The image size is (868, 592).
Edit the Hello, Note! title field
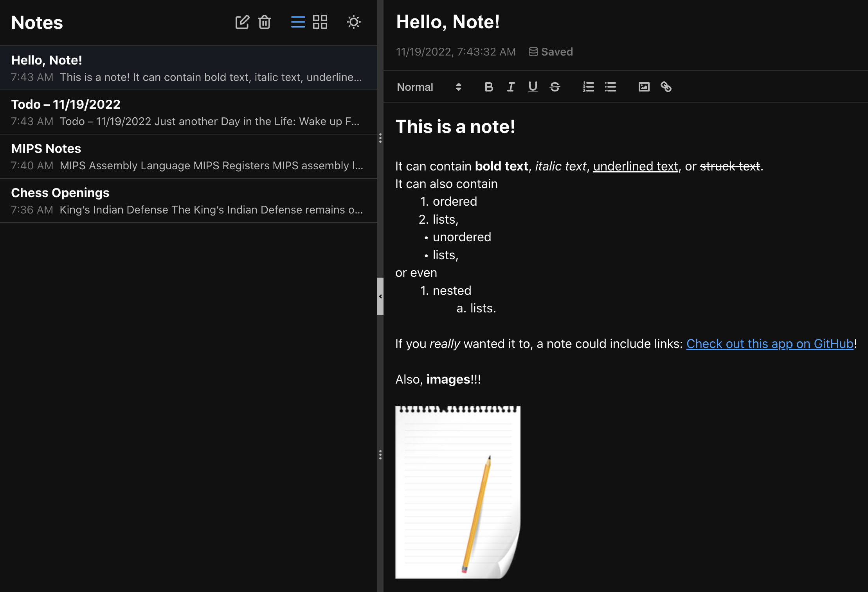tap(448, 22)
